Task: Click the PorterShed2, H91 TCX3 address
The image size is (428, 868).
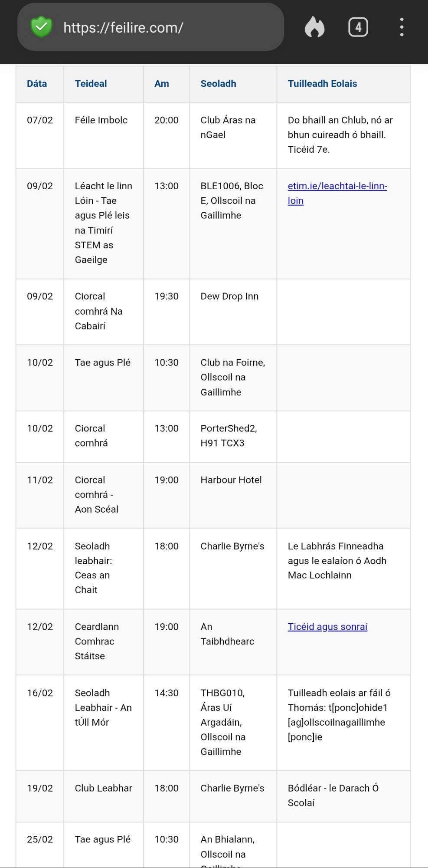Action: coord(229,436)
